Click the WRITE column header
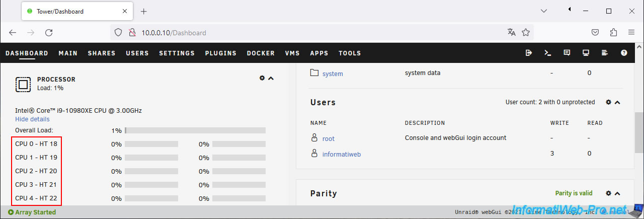644x219 pixels. pyautogui.click(x=559, y=123)
